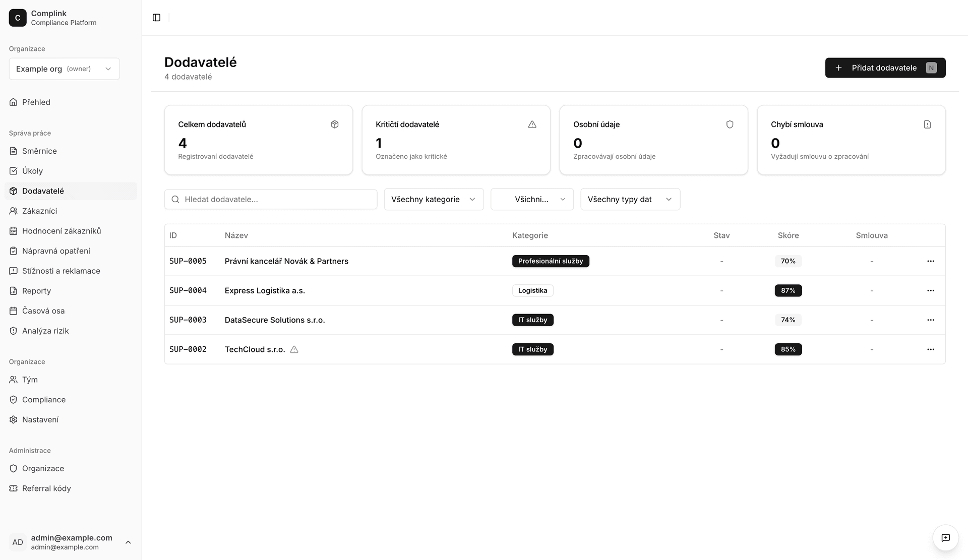Expand the admin@example.com user menu
The image size is (968, 560).
(71, 542)
